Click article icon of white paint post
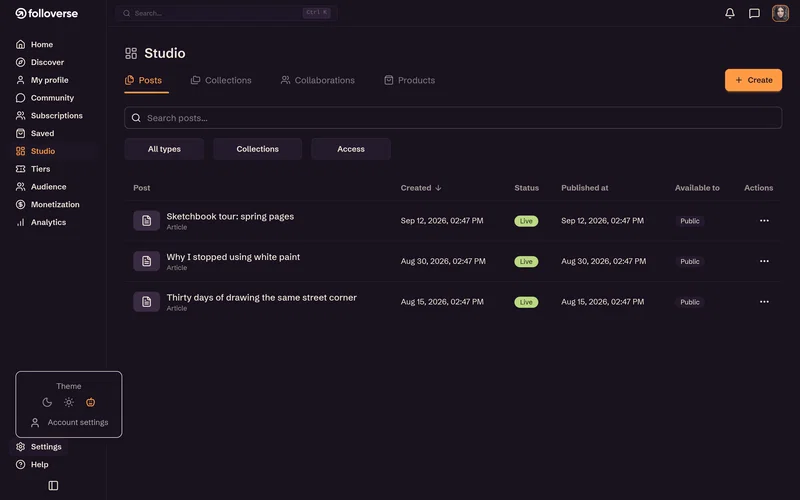This screenshot has height=500, width=800. [146, 261]
